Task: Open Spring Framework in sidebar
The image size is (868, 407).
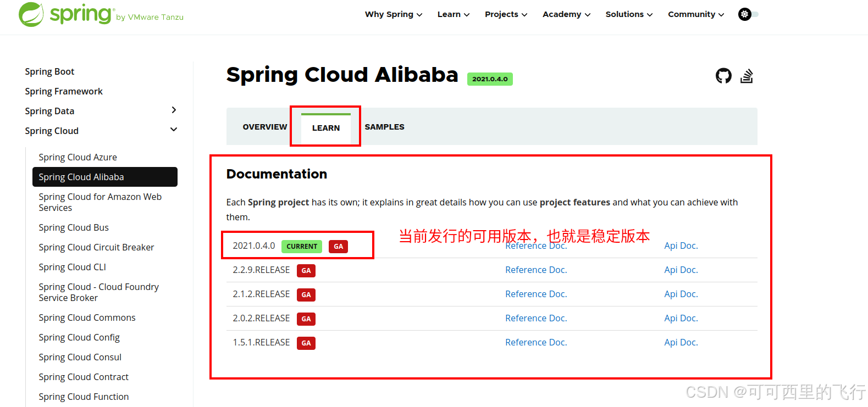Action: (x=64, y=91)
